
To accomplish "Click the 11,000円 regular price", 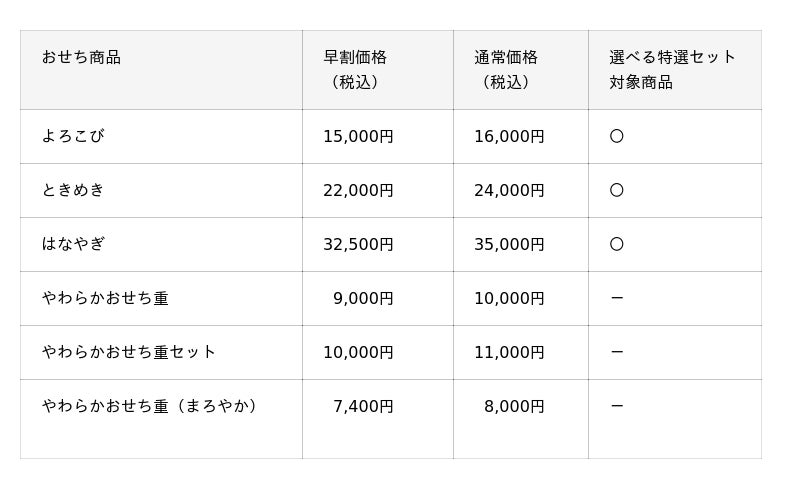I will click(509, 353).
